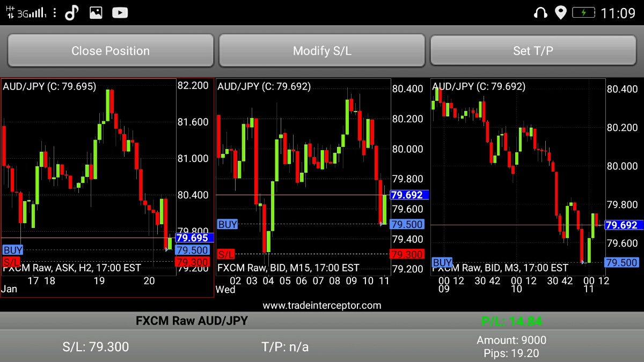Tap the Close Position button

click(x=111, y=51)
